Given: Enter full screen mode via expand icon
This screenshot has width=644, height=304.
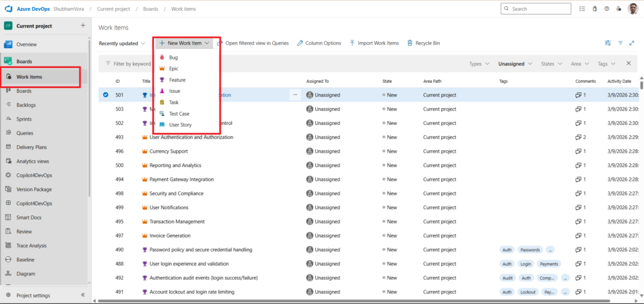Looking at the screenshot, I should (x=632, y=43).
